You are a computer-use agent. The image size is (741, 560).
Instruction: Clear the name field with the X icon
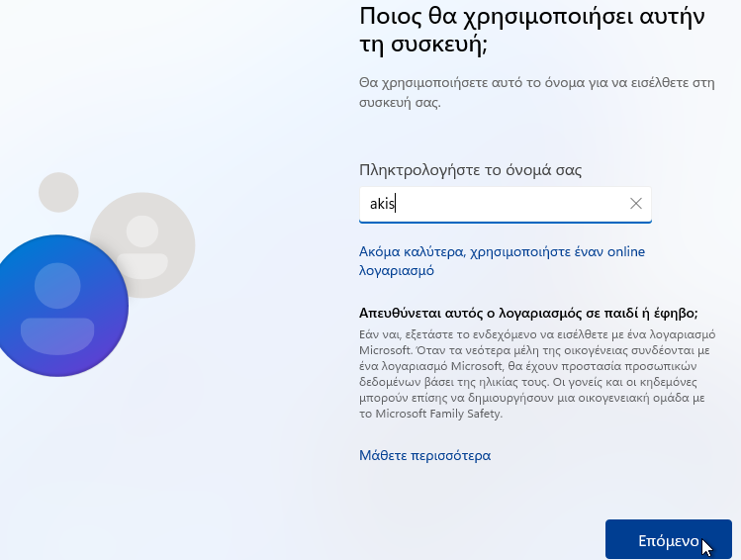(x=635, y=204)
